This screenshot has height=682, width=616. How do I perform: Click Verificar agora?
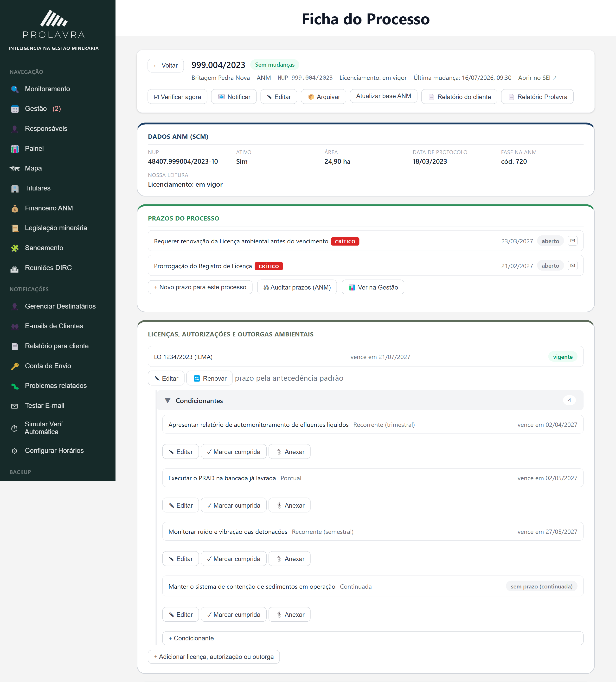pyautogui.click(x=177, y=97)
